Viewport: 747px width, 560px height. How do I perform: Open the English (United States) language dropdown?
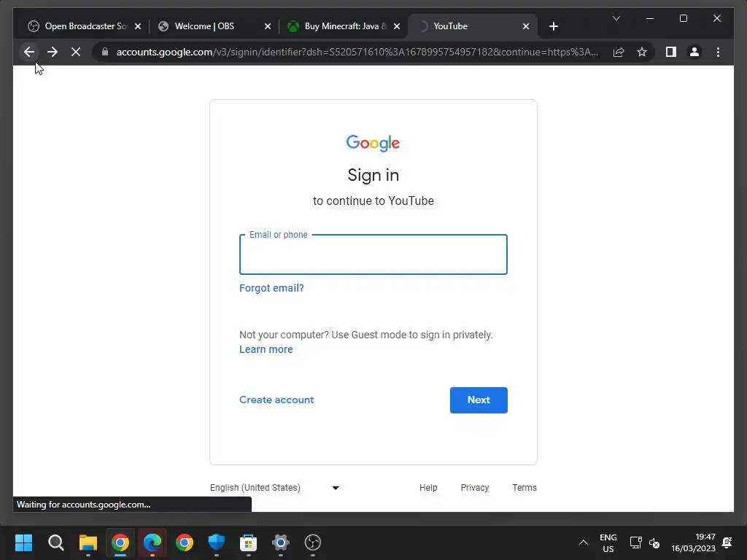pos(275,488)
